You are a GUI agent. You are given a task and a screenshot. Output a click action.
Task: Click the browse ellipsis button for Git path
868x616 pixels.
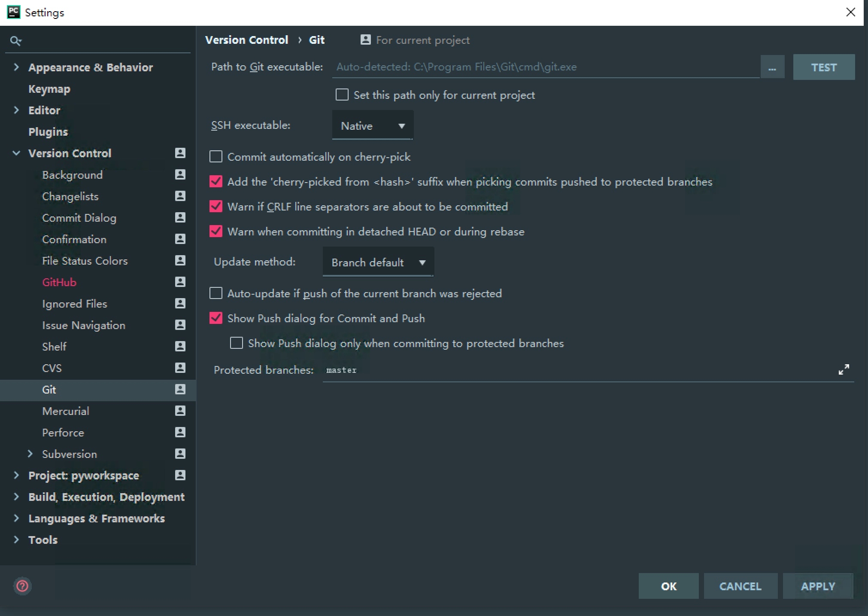pos(772,67)
